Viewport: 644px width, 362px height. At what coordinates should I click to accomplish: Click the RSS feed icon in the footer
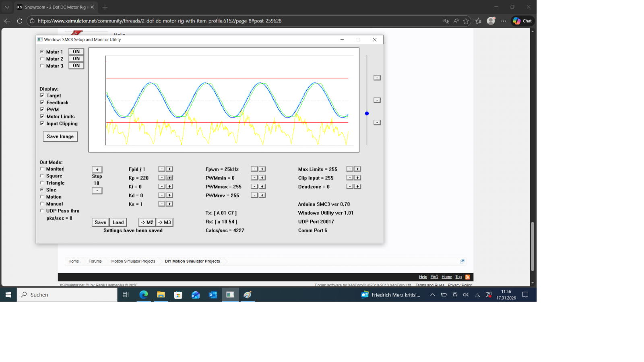468,277
